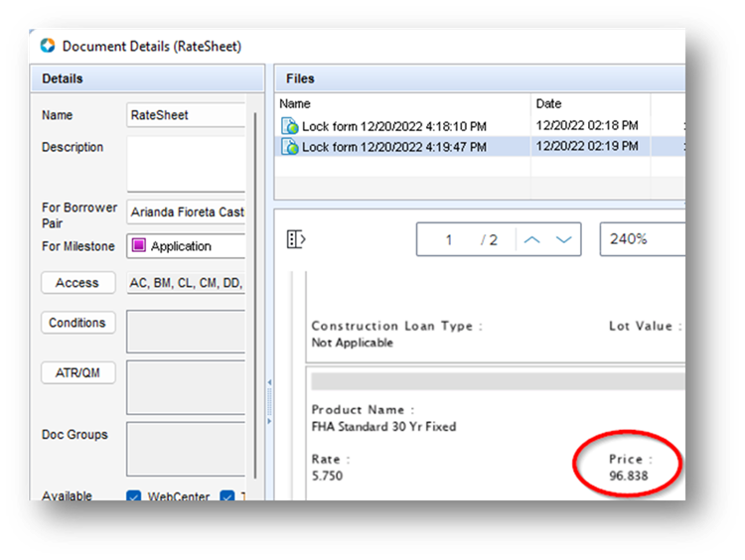Click the Lot Value label in the document
The width and height of the screenshot is (745, 560).
(646, 327)
